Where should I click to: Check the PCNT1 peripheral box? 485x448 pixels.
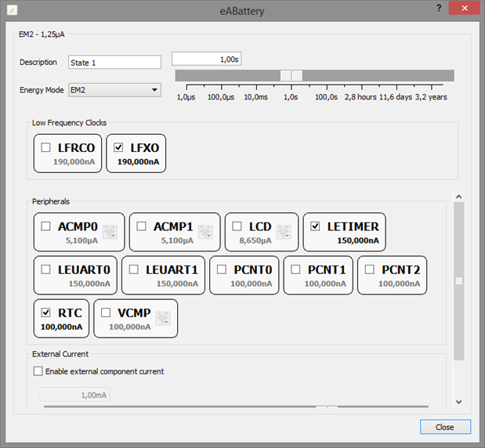tap(296, 269)
